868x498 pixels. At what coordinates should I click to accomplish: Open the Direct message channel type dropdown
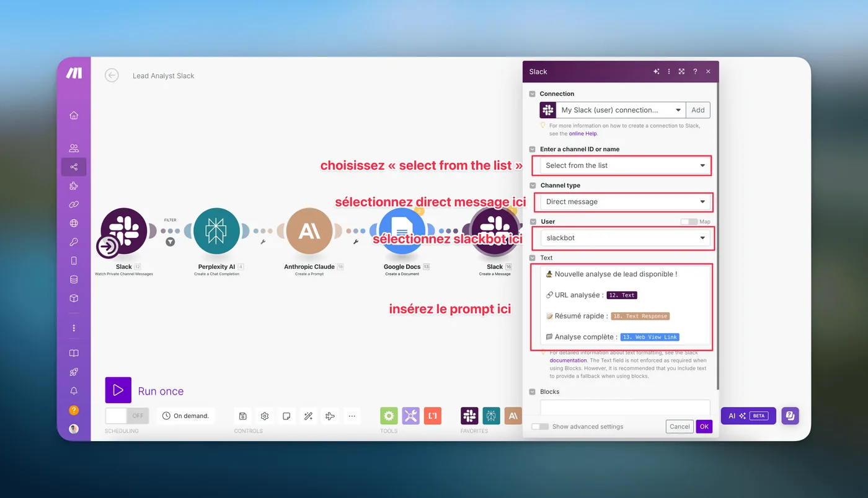(x=625, y=201)
